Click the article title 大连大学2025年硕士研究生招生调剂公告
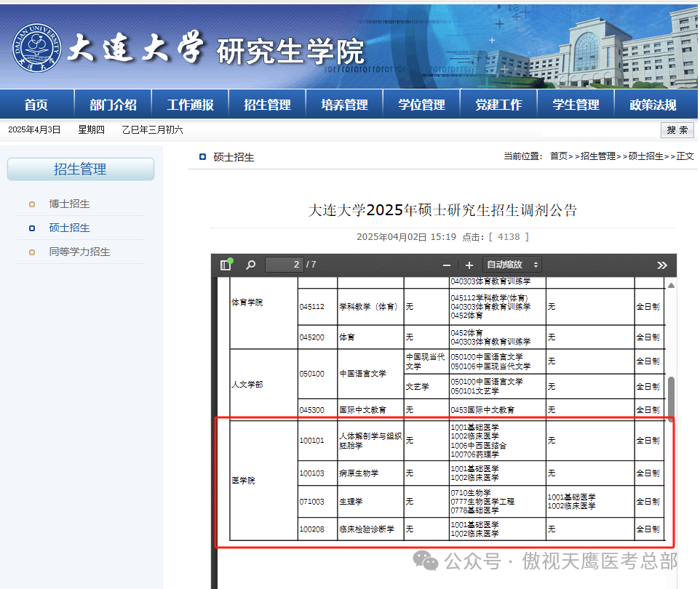Image resolution: width=700 pixels, height=589 pixels. click(x=442, y=210)
